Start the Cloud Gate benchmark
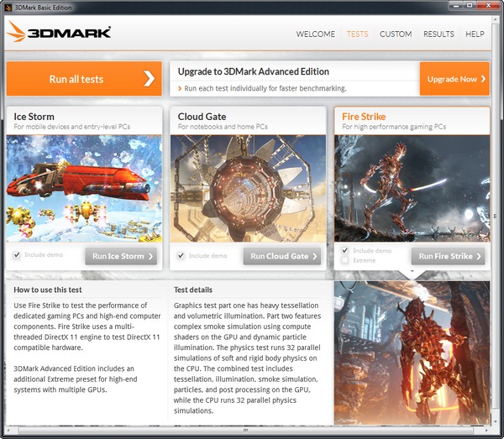Screen dimensions: 504x439 click(x=285, y=256)
